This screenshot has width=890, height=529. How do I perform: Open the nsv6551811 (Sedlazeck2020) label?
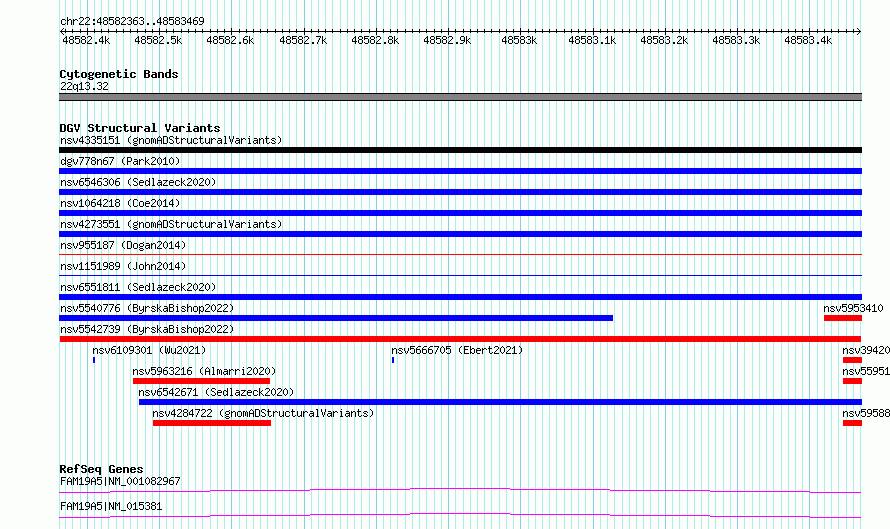point(138,287)
